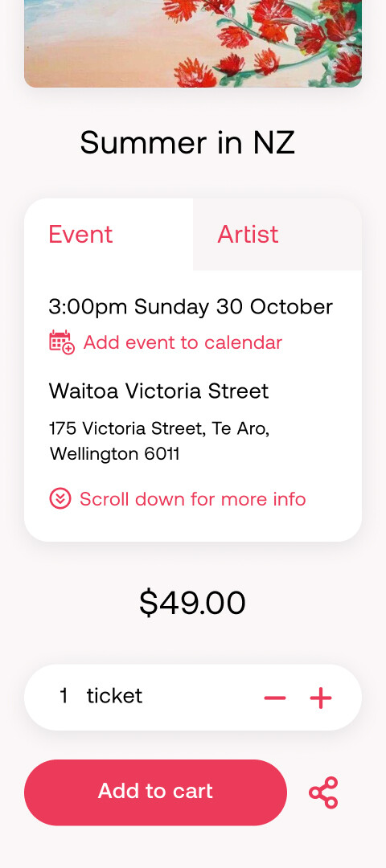Image resolution: width=386 pixels, height=868 pixels.
Task: Click the calendar-plus icon
Action: (61, 342)
